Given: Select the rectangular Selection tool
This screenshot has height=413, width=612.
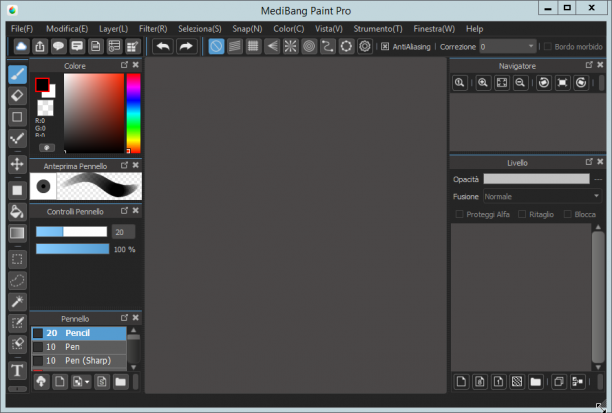Looking at the screenshot, I should point(17,259).
